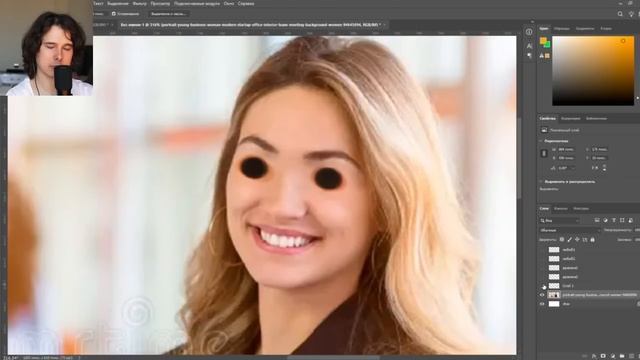Screen dimensions: 640x360
Task: Open the Справка menu
Action: (246, 4)
